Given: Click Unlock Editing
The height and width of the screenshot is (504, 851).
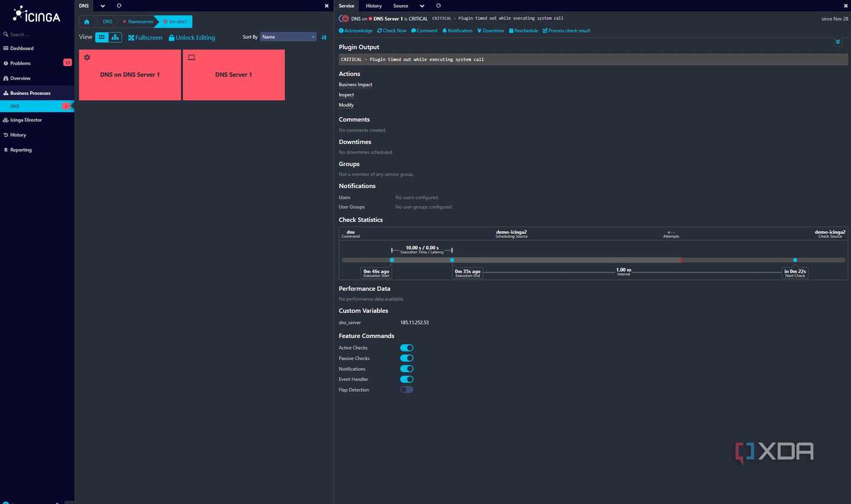Looking at the screenshot, I should click(x=192, y=38).
